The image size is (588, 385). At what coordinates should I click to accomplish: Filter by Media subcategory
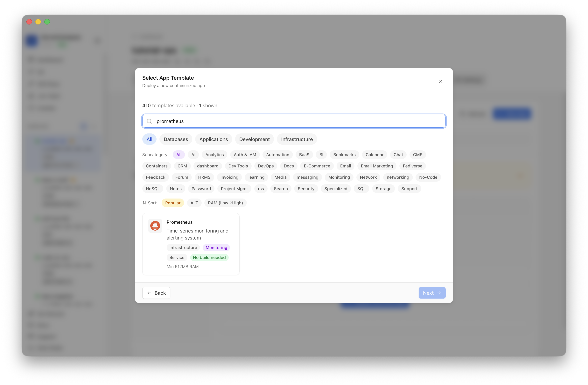click(280, 177)
